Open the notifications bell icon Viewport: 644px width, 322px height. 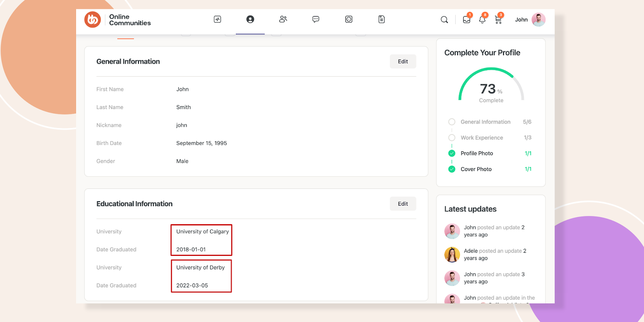[482, 20]
